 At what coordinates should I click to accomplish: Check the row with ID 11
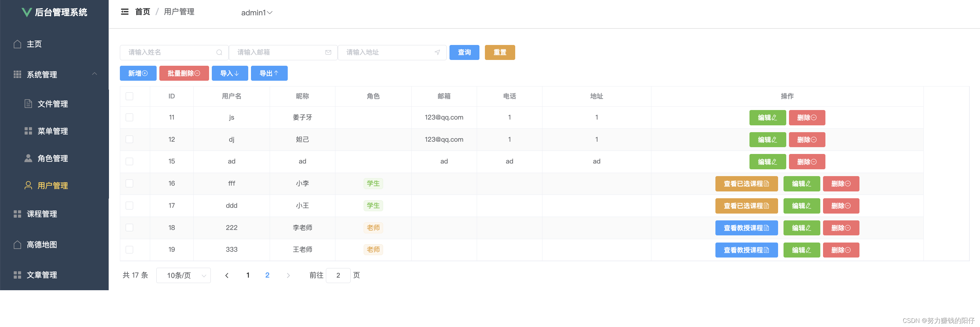(x=129, y=118)
